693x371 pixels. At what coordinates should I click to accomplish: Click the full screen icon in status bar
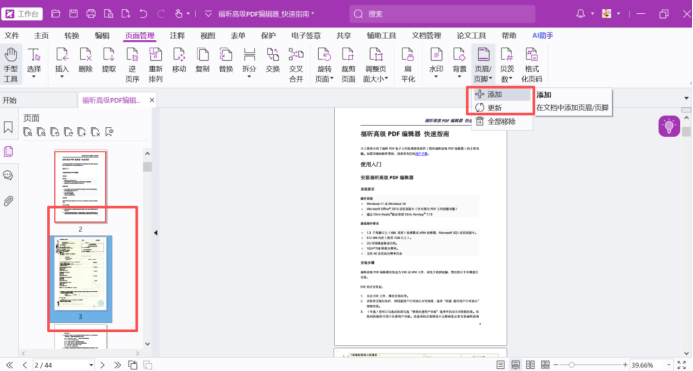[682, 365]
